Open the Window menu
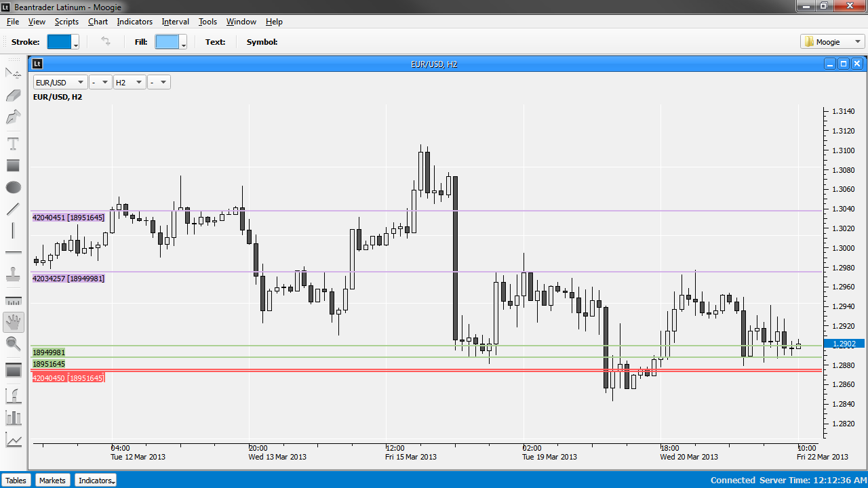 coord(241,22)
